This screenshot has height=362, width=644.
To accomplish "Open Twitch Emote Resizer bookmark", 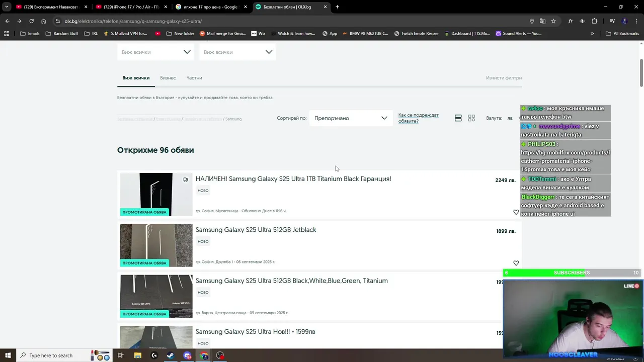I will tap(417, 34).
